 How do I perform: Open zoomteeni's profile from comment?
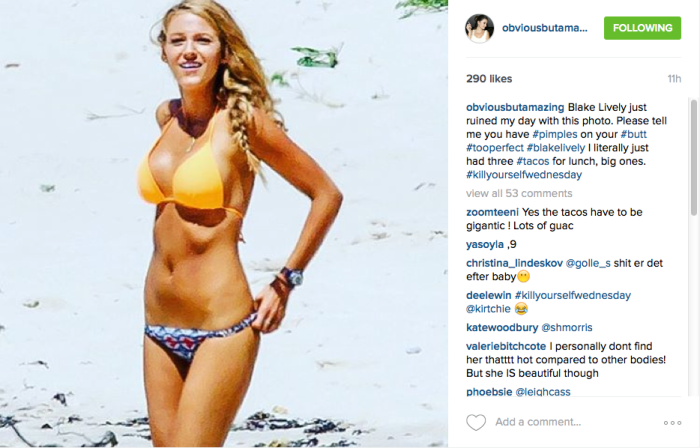pos(492,212)
